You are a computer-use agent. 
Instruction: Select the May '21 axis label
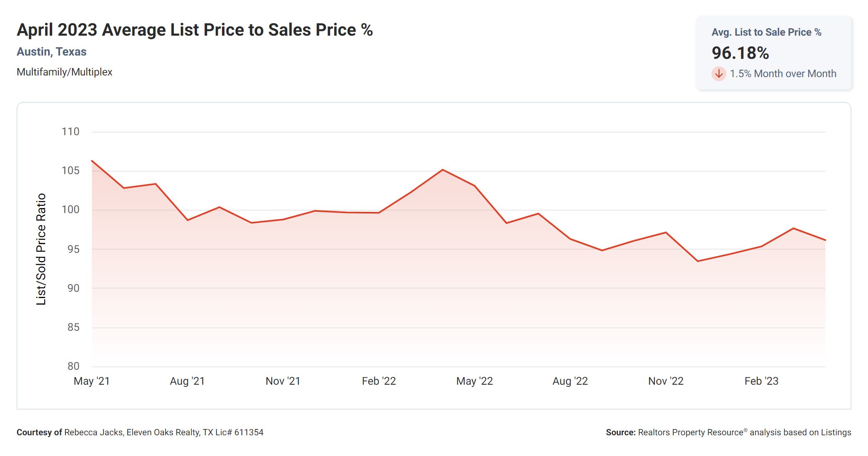click(92, 381)
